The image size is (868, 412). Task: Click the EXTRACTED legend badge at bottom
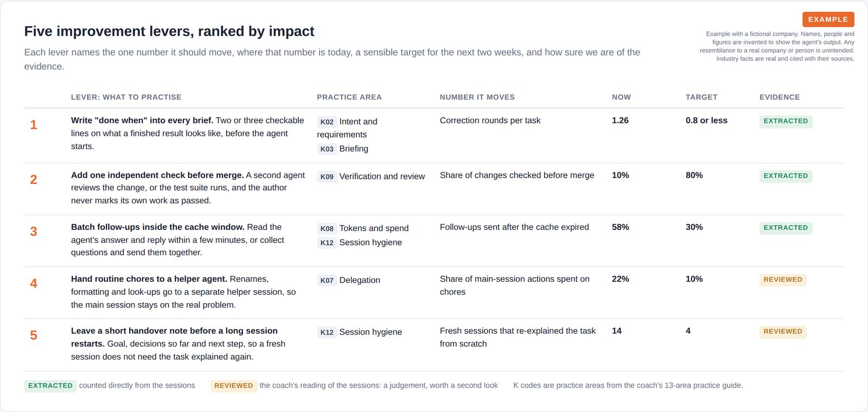pos(50,385)
